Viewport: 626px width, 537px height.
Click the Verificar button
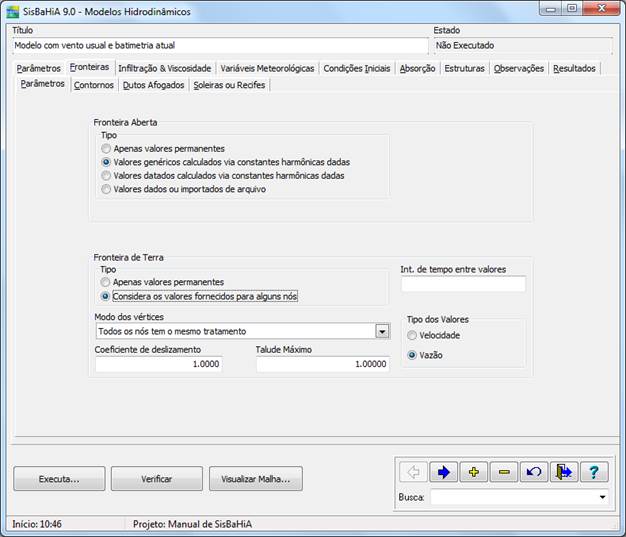pyautogui.click(x=156, y=479)
